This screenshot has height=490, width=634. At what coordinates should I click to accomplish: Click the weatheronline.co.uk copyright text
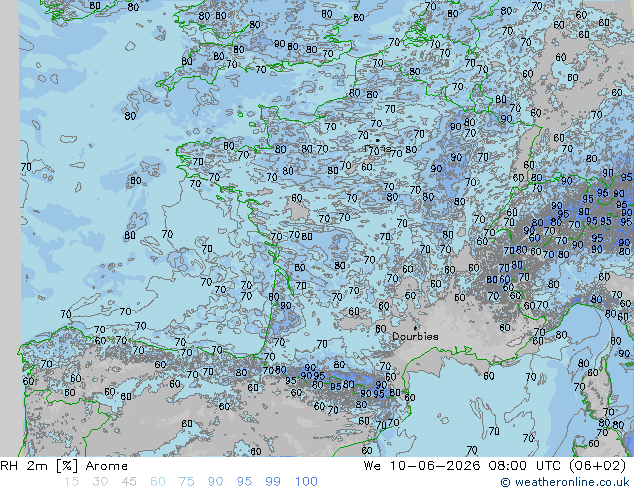coord(565,482)
